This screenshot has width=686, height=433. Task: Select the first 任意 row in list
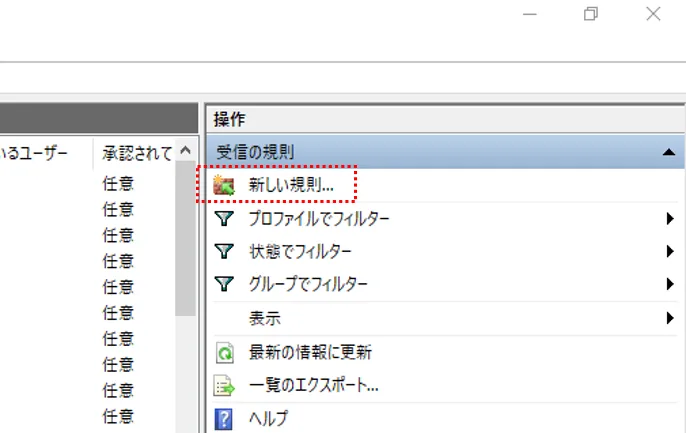click(118, 184)
